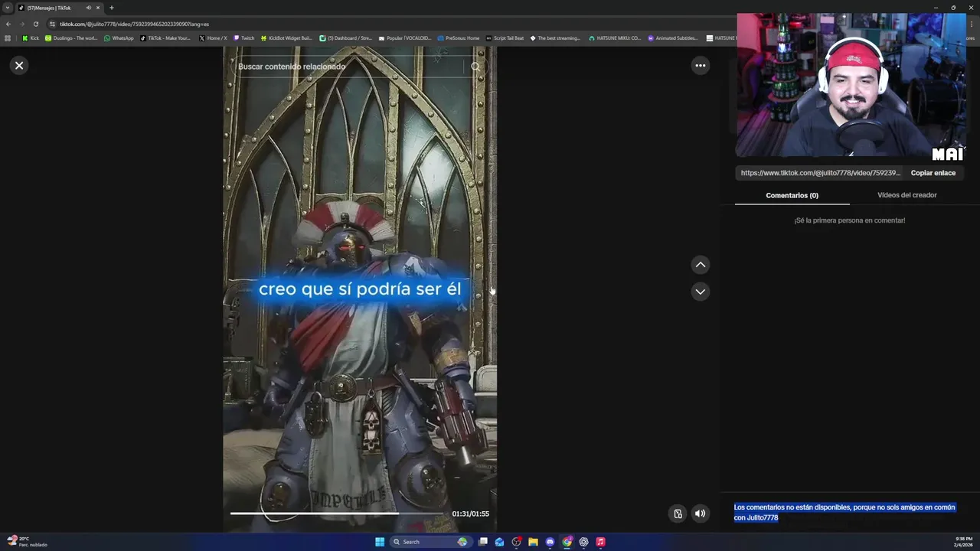Viewport: 980px width, 551px height.
Task: Click the webcam overlay thumbnail
Action: (851, 84)
